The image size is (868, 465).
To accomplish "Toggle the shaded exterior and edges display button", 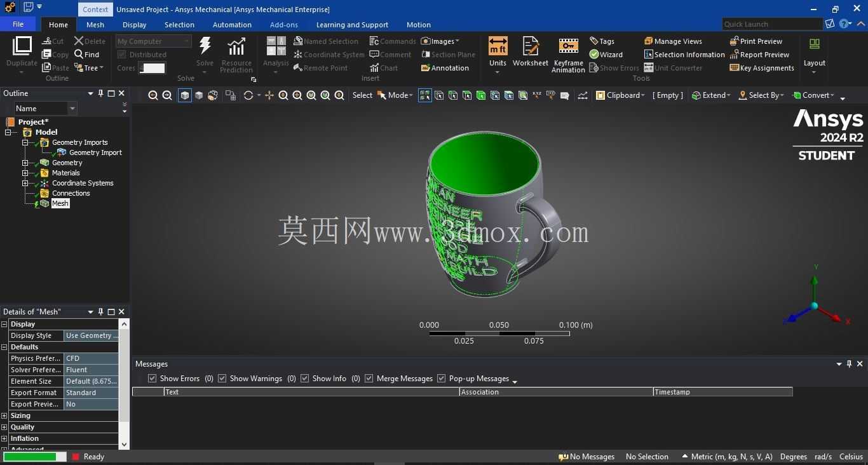I will coord(185,95).
